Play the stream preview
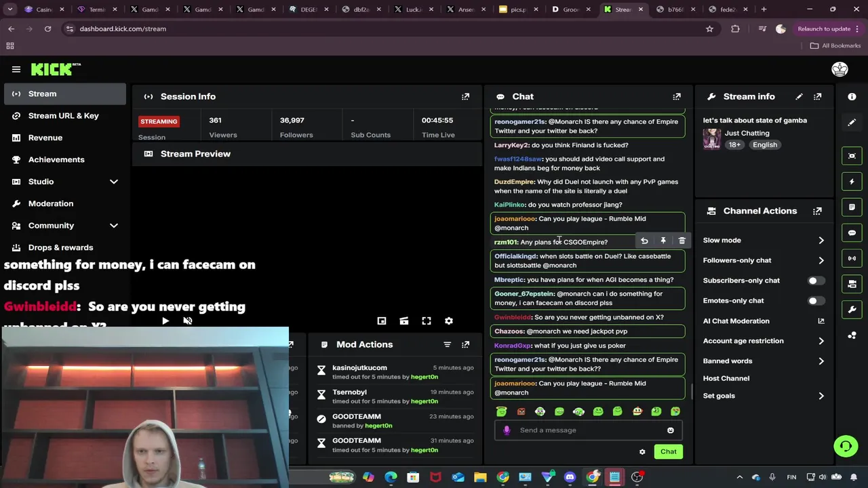The image size is (868, 488). pos(165,321)
